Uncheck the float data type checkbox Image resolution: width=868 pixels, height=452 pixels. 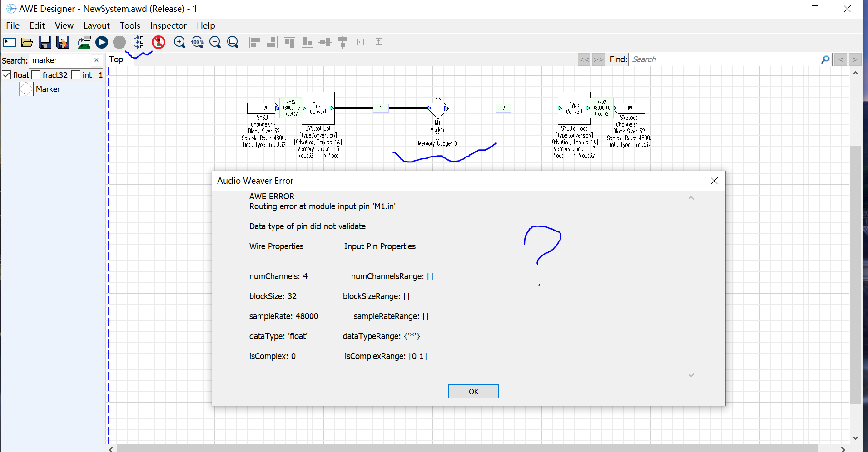pos(7,75)
